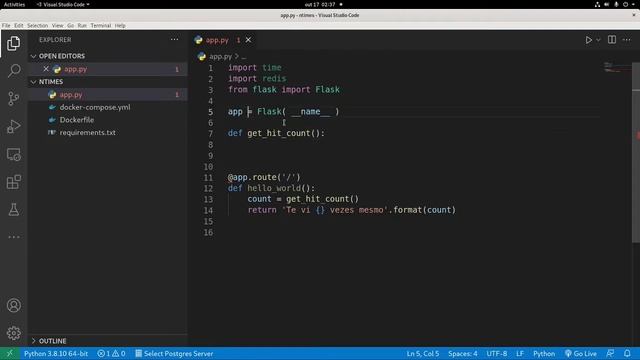Open the Run menu

pyautogui.click(x=82, y=25)
